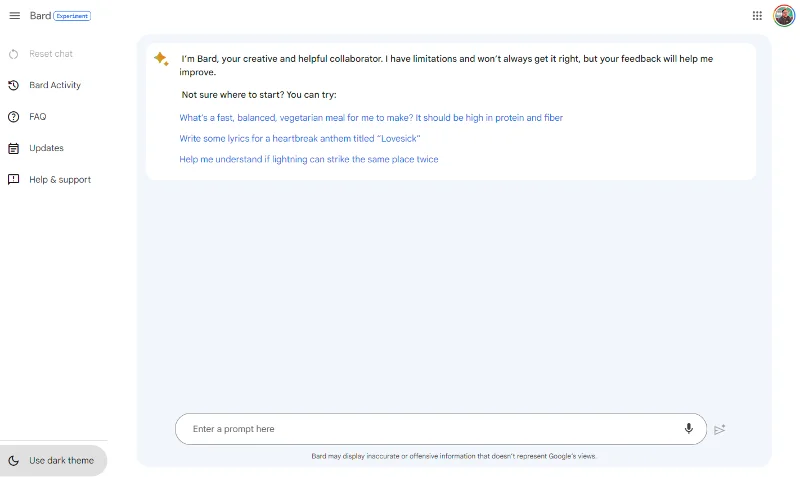
Task: Go to Updates in sidebar
Action: pyautogui.click(x=46, y=148)
